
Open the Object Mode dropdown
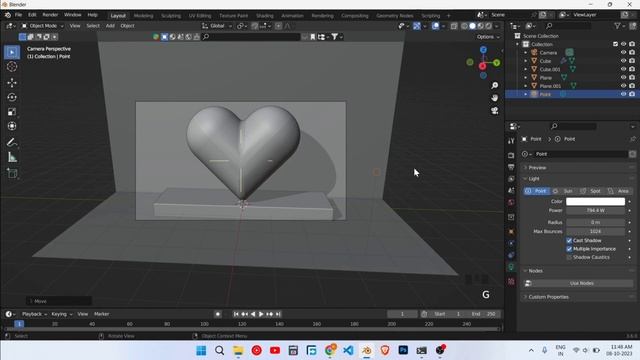42,26
